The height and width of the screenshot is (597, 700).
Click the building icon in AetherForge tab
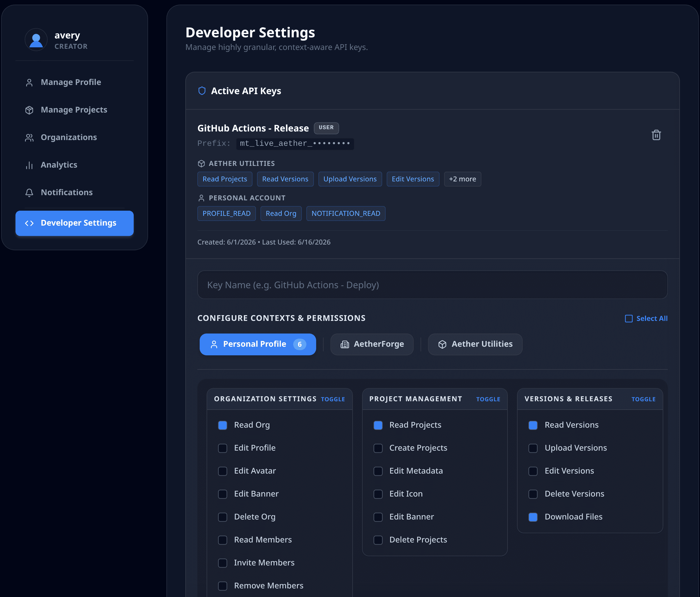tap(345, 344)
